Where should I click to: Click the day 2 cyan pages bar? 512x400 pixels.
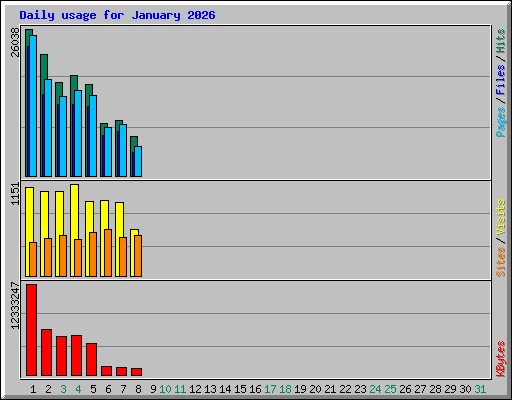(48, 128)
